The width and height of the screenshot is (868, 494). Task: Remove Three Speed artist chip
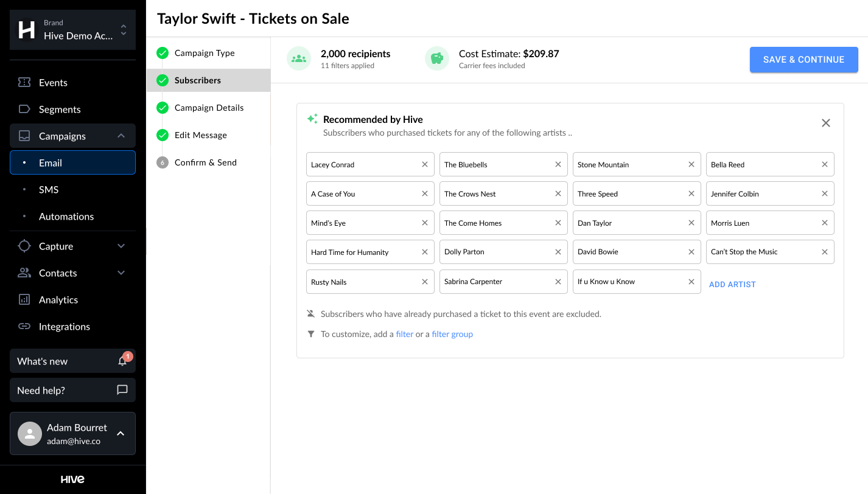click(x=691, y=193)
